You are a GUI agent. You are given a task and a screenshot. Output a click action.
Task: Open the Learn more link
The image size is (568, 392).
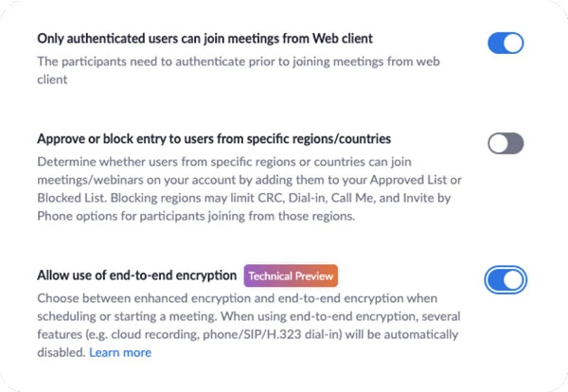(x=120, y=352)
